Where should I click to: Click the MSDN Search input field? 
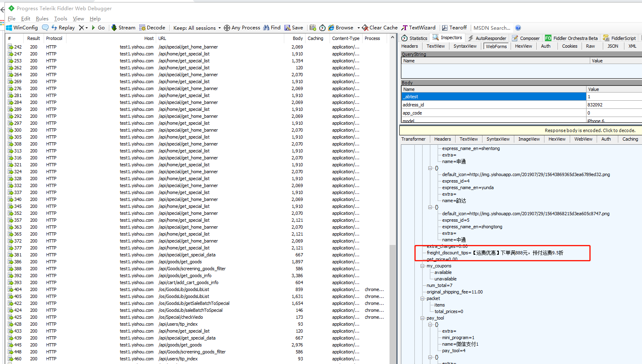click(x=491, y=28)
